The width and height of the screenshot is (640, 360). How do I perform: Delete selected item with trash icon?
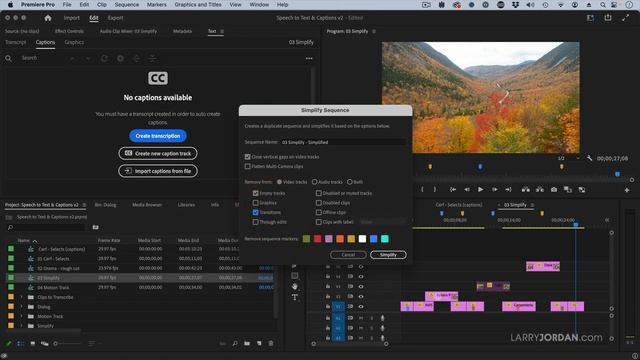(271, 344)
